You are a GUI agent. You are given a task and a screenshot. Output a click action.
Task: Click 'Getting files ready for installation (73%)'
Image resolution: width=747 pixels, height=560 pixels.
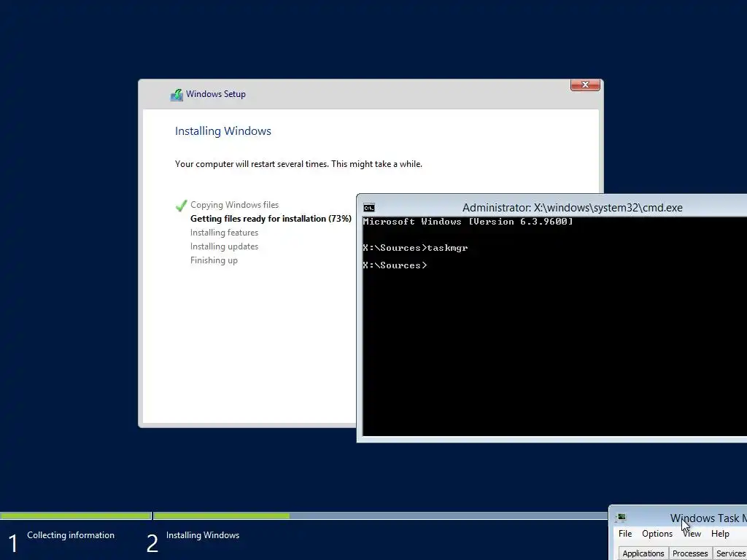(271, 219)
